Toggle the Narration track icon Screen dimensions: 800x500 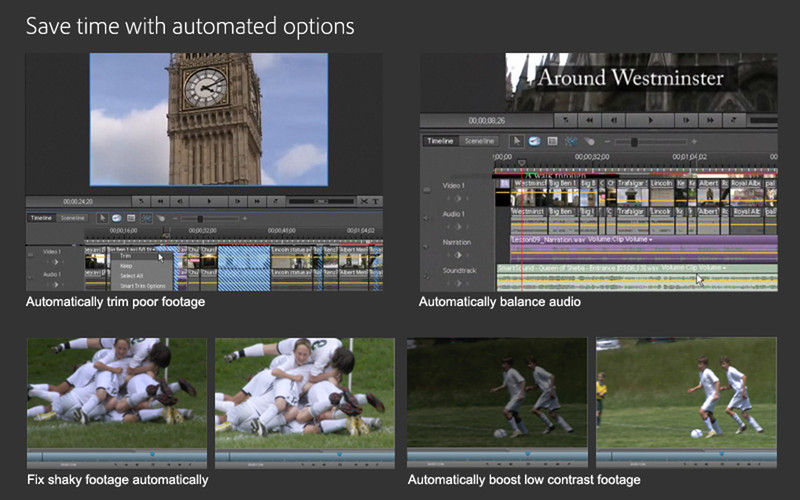[x=427, y=246]
